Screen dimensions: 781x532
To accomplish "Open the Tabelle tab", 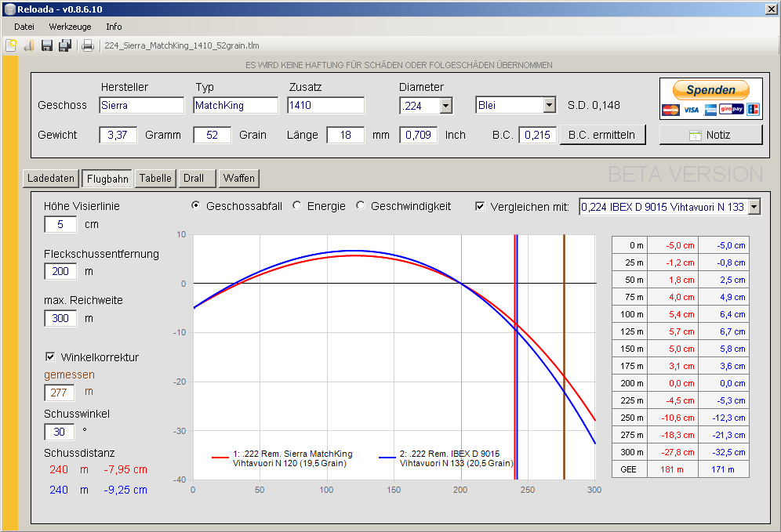I will (x=155, y=178).
